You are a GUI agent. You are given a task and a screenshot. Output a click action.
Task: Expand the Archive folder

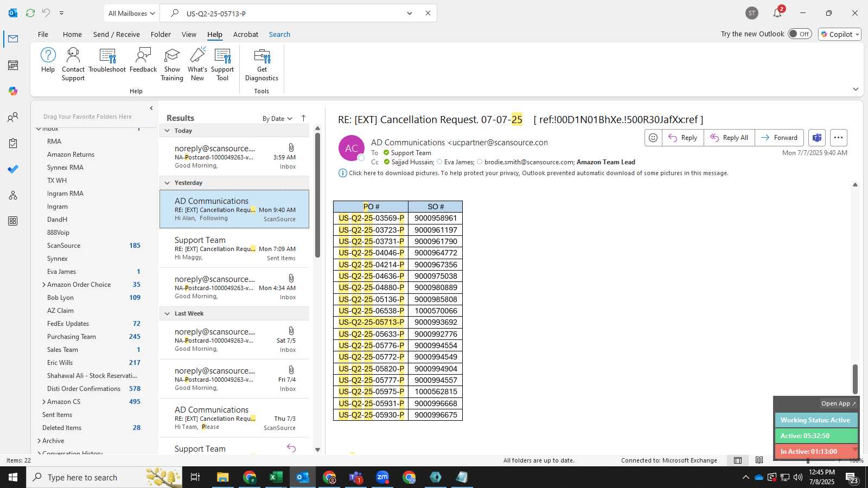[x=39, y=441]
